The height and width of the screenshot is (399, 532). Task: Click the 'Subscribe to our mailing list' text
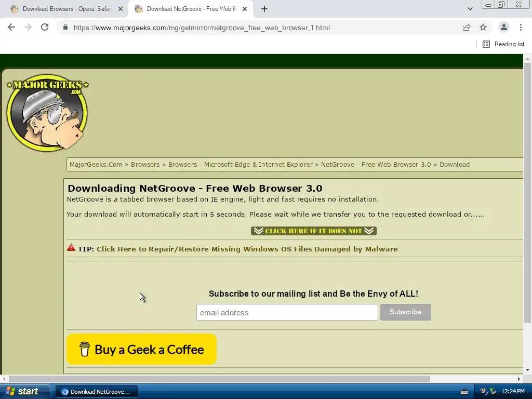(x=313, y=294)
